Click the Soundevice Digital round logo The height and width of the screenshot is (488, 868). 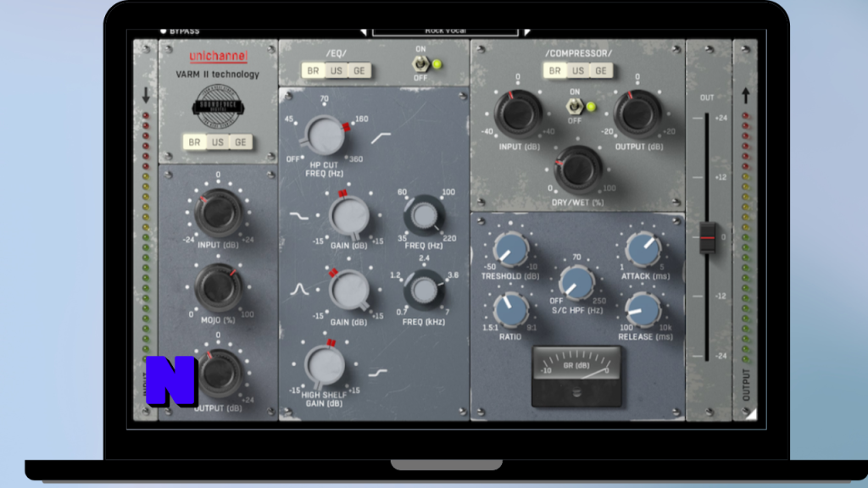(218, 107)
